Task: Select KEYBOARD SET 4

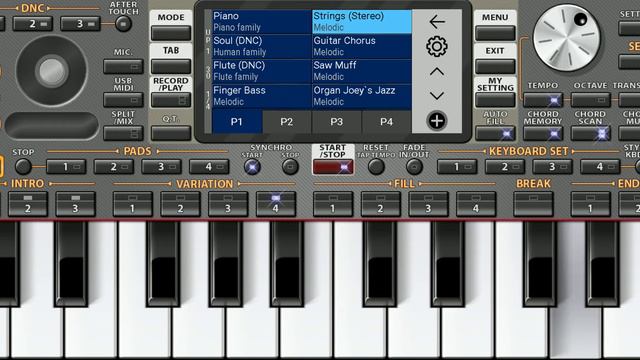Action: (600, 167)
